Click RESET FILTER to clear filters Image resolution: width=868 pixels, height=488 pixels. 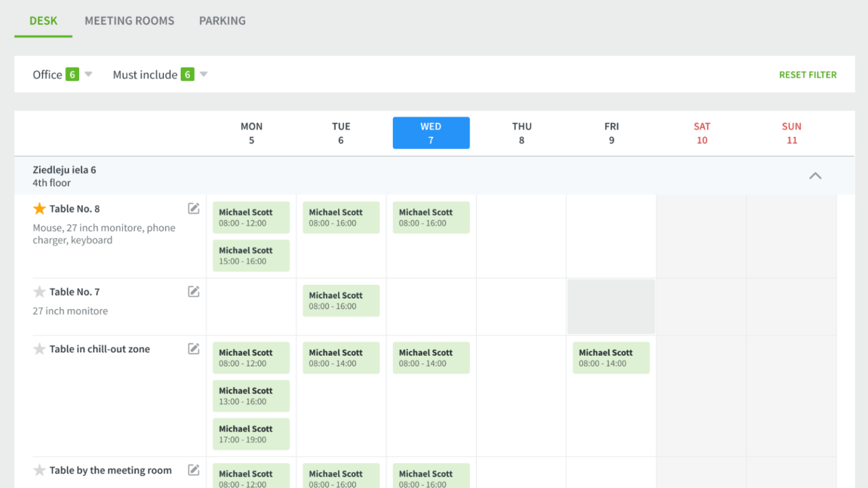tap(808, 74)
